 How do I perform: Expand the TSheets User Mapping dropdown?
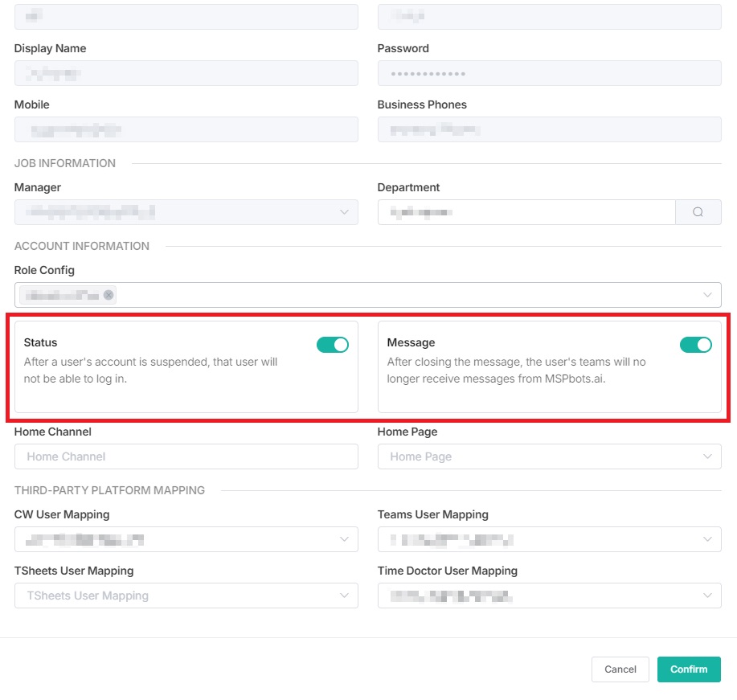(x=344, y=596)
